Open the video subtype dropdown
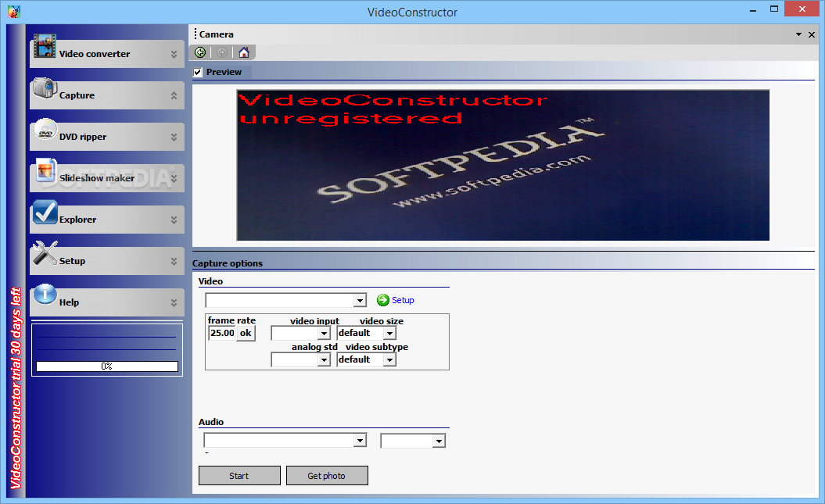This screenshot has height=504, width=825. [x=389, y=360]
